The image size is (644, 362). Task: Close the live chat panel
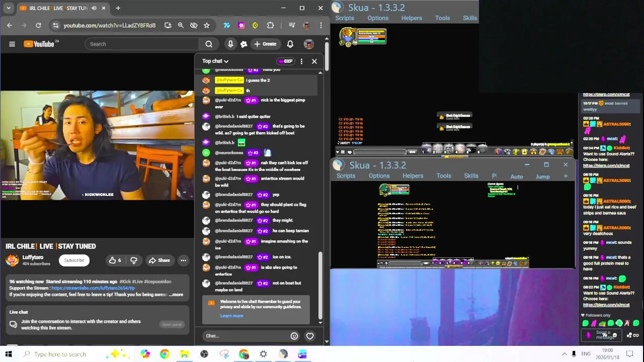[314, 61]
